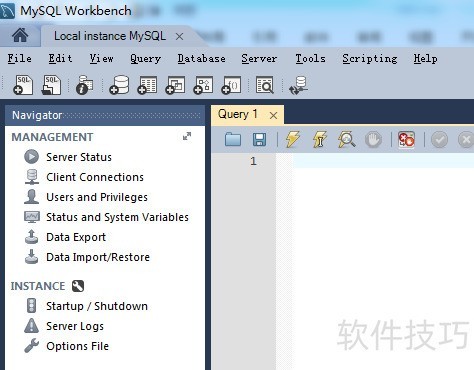The image size is (474, 370).
Task: Expand the Navigator panel arrows icon
Action: (x=187, y=136)
